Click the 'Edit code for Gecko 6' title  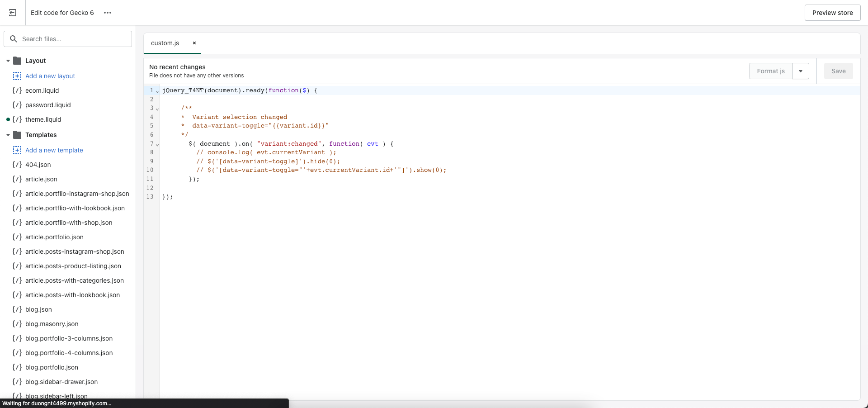(x=62, y=13)
